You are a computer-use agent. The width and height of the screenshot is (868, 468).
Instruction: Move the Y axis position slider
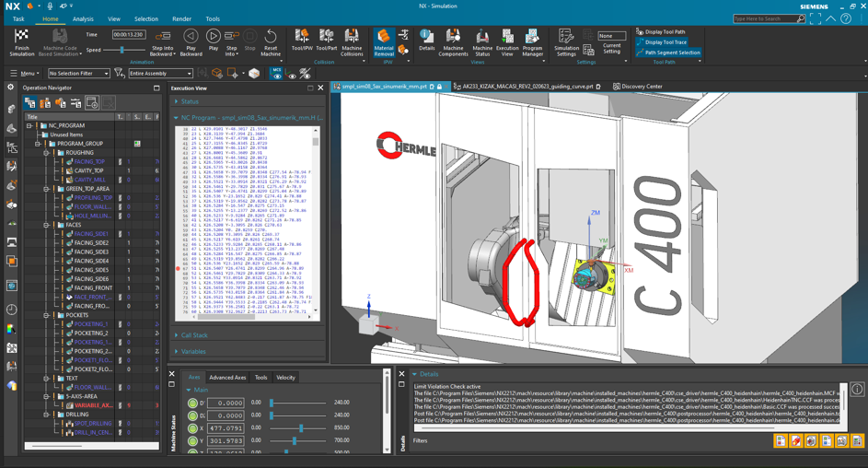pyautogui.click(x=295, y=441)
